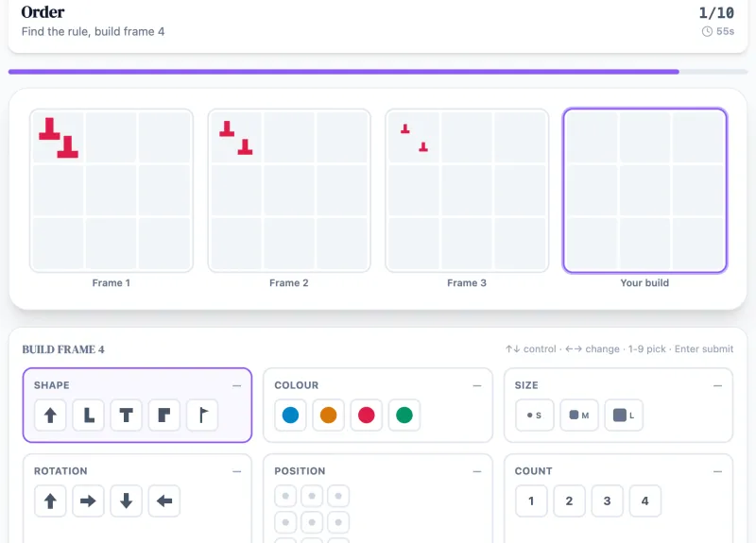Set count to 4

645,501
